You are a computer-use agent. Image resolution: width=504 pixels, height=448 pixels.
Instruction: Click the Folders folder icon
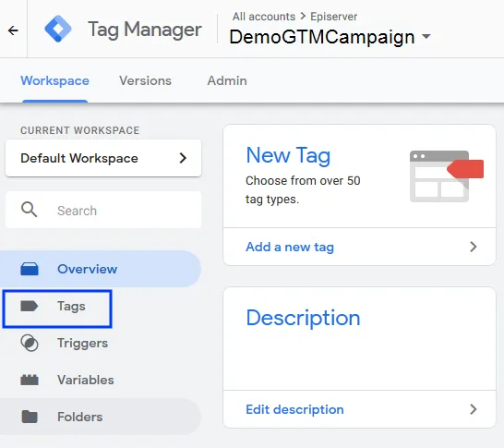click(x=30, y=417)
